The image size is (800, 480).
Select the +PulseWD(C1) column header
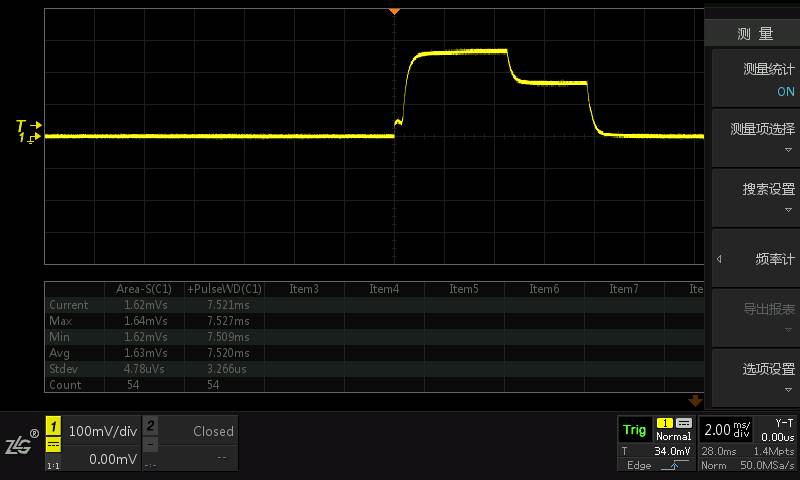tap(224, 289)
